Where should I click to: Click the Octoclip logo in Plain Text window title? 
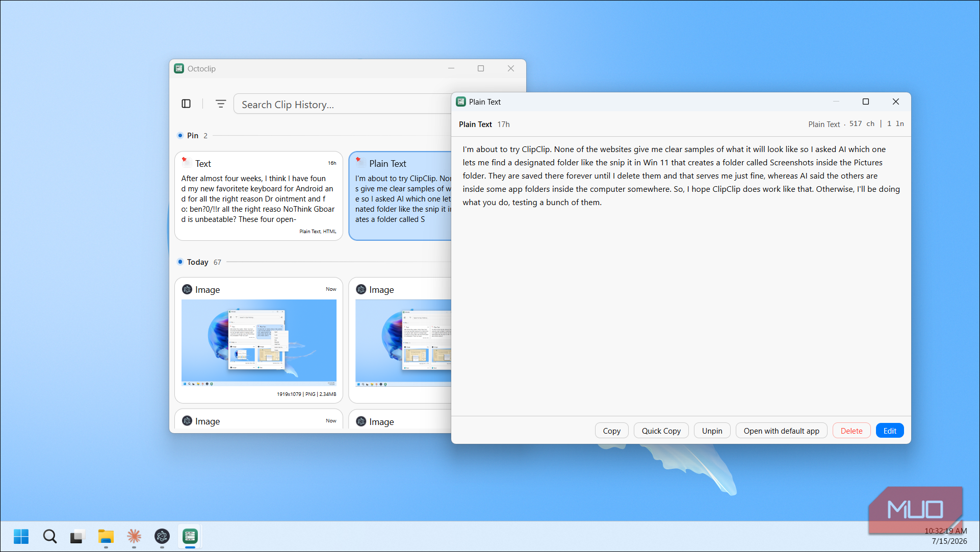coord(461,102)
